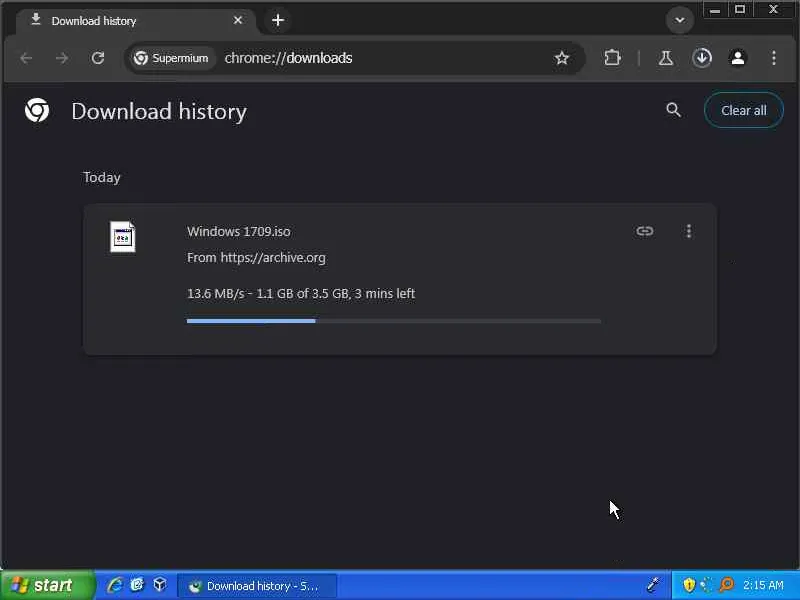Click the browser back arrow
Screen dimensions: 800x600
click(x=26, y=58)
